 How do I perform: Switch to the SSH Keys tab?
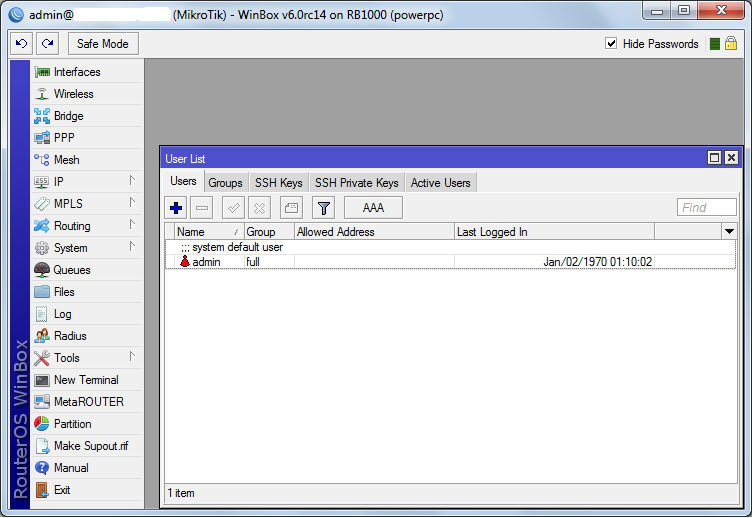[279, 183]
